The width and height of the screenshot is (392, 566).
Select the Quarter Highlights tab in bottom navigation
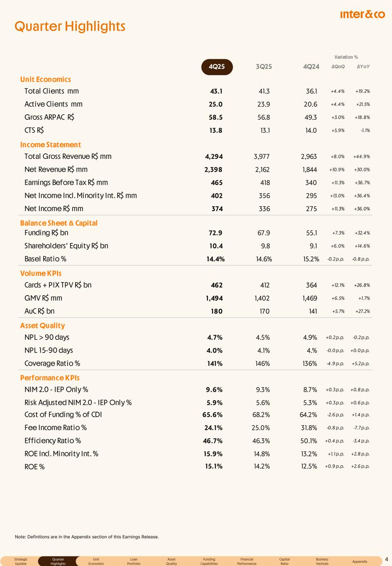click(58, 561)
